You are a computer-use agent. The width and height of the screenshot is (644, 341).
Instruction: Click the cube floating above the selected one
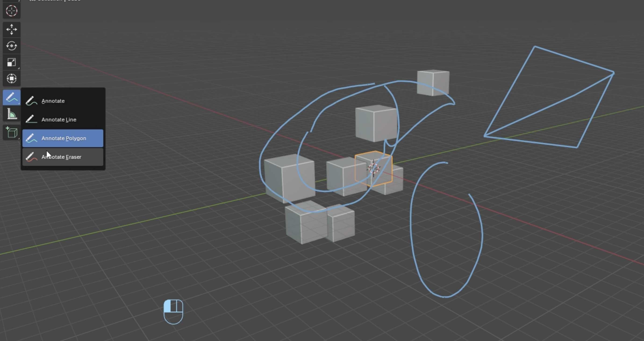376,124
